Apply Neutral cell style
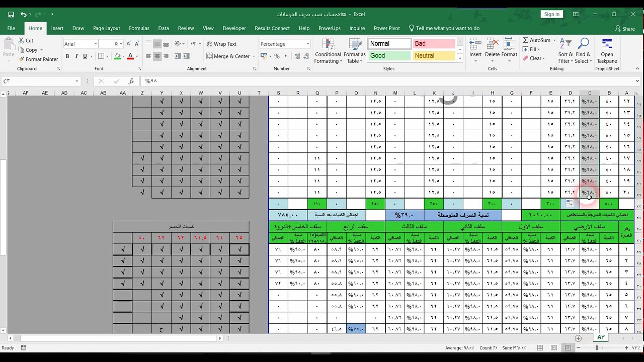The image size is (644, 362). [x=434, y=56]
